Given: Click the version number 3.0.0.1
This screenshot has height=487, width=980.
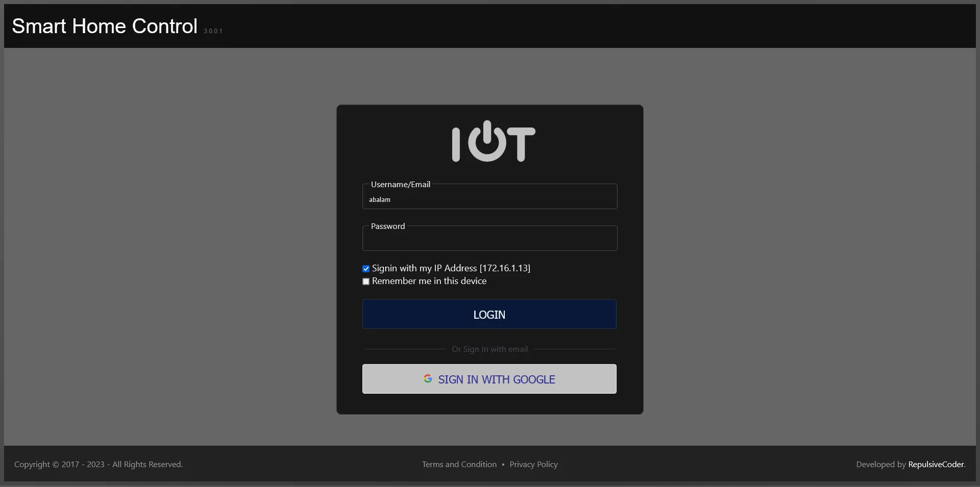Looking at the screenshot, I should (213, 31).
